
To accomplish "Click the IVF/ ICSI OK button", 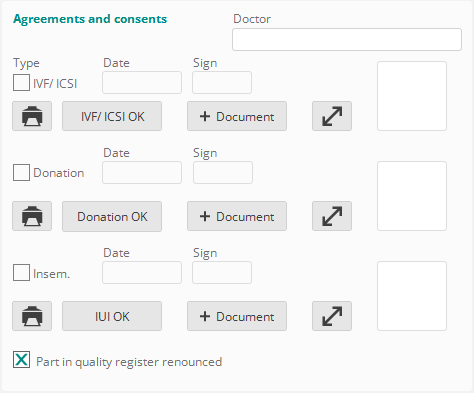I will 112,116.
